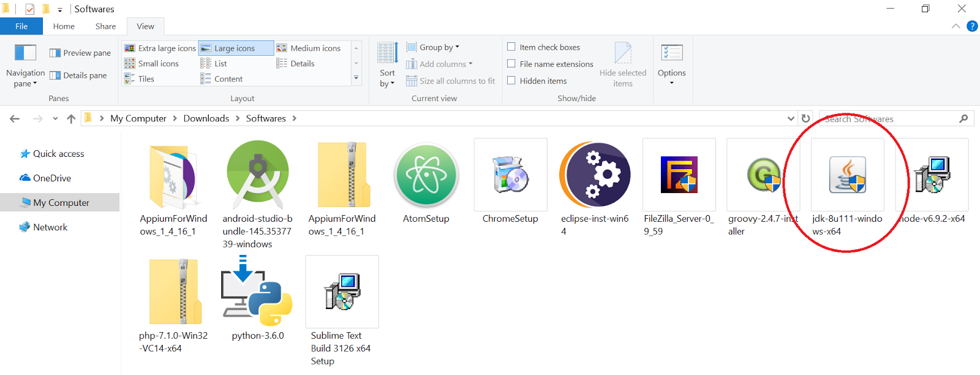Customize Quick Access Toolbar dropdown
The height and width of the screenshot is (375, 980).
60,10
